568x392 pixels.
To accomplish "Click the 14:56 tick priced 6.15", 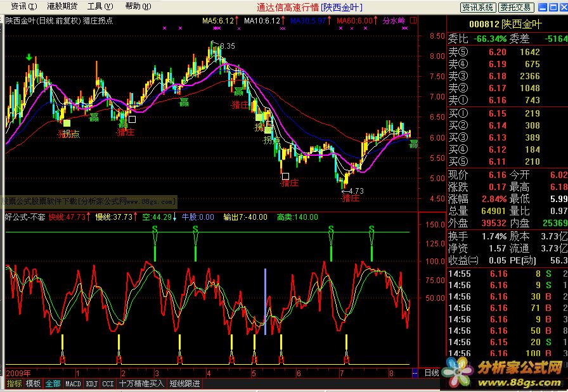I will pyautogui.click(x=508, y=343).
